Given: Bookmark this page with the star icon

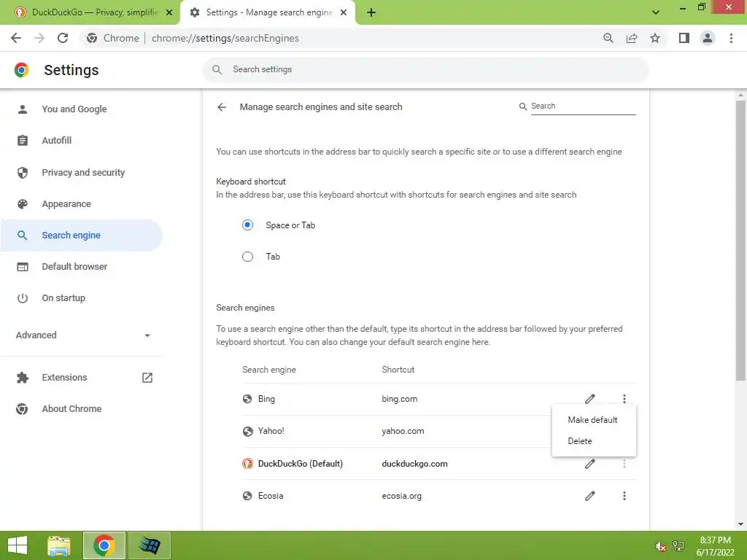Looking at the screenshot, I should (x=655, y=38).
